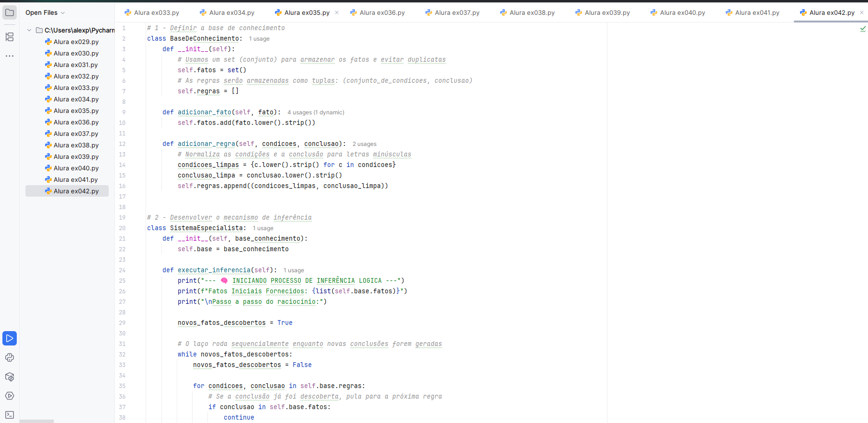Select Alura ex040.py in the file tree

tap(72, 168)
